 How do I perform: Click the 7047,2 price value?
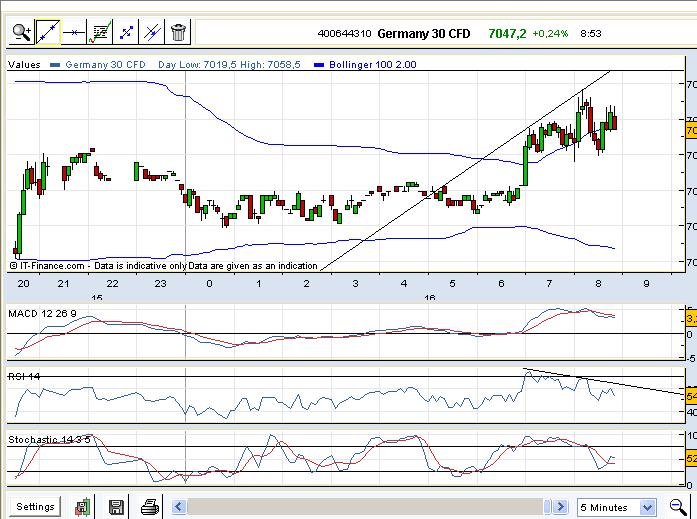click(507, 34)
